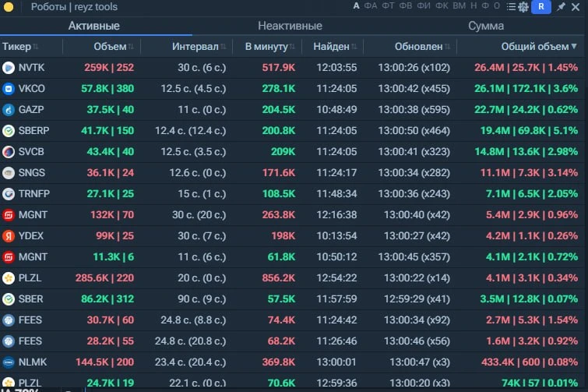The height and width of the screenshot is (392, 588).
Task: Sort by Найден column
Action: coord(335,47)
